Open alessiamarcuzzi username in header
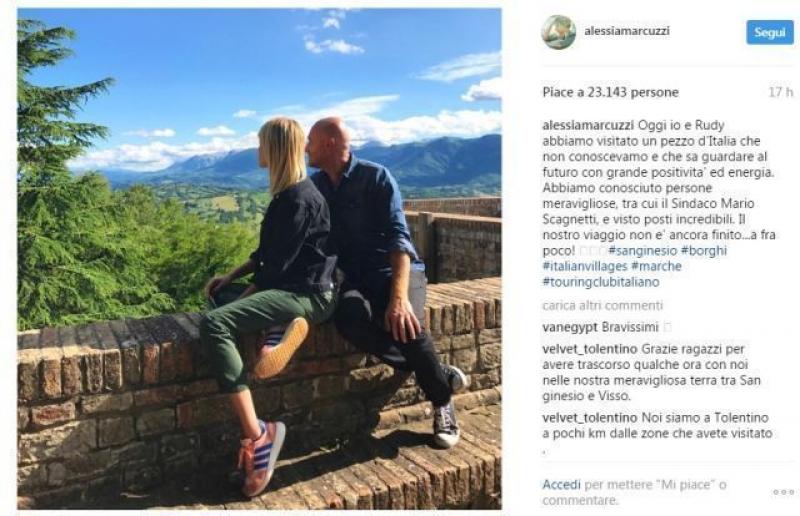 click(x=627, y=31)
